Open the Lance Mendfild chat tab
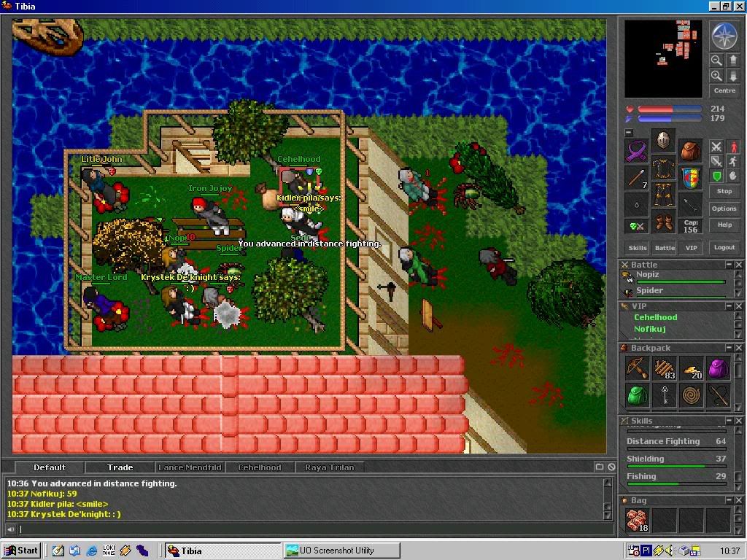747x560 pixels. (190, 467)
